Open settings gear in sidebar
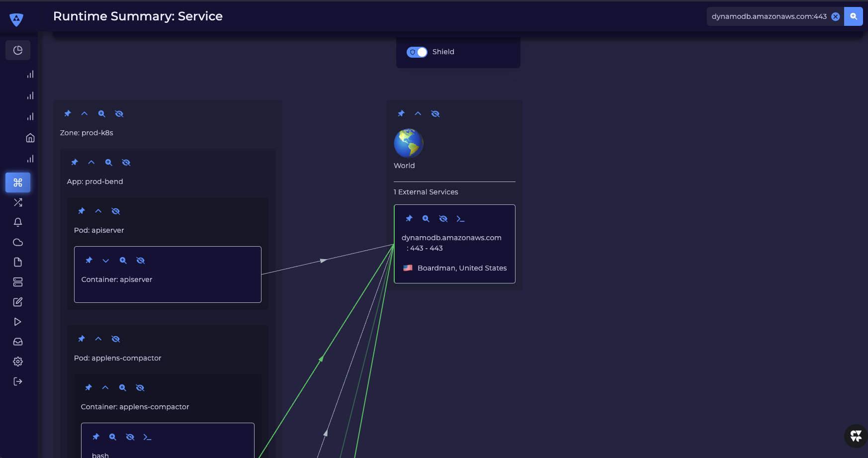The image size is (868, 458). point(18,362)
